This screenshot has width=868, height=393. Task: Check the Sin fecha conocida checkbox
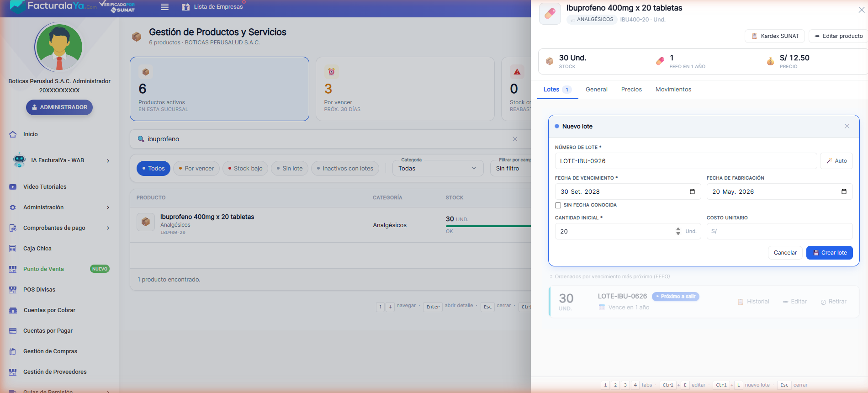(558, 205)
